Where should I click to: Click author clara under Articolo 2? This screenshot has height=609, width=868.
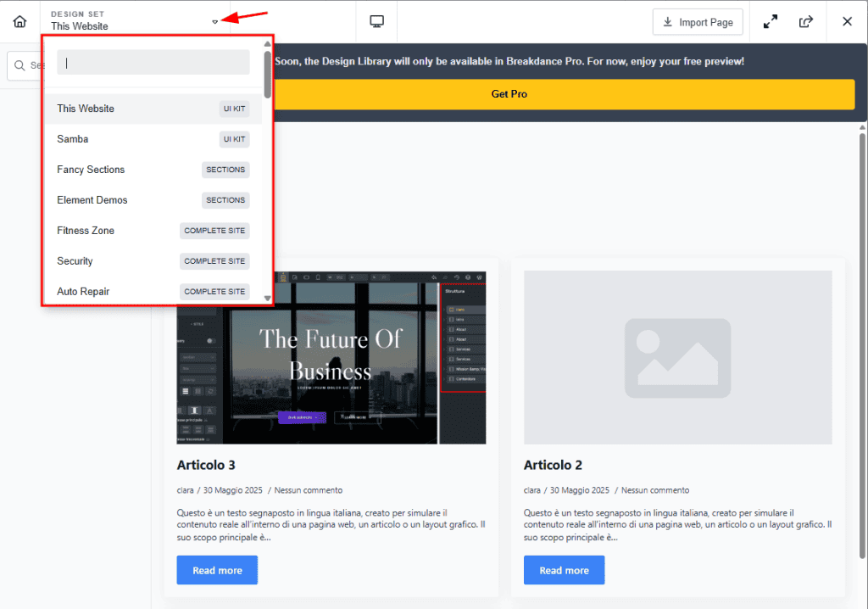pyautogui.click(x=532, y=490)
